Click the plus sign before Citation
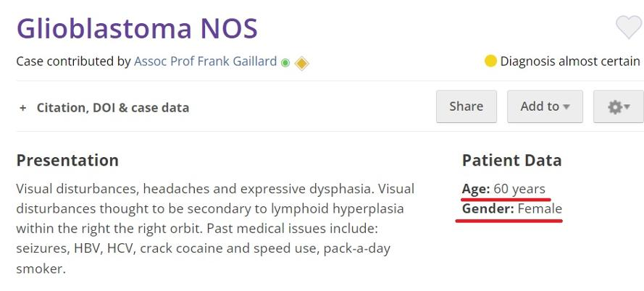 tap(23, 108)
